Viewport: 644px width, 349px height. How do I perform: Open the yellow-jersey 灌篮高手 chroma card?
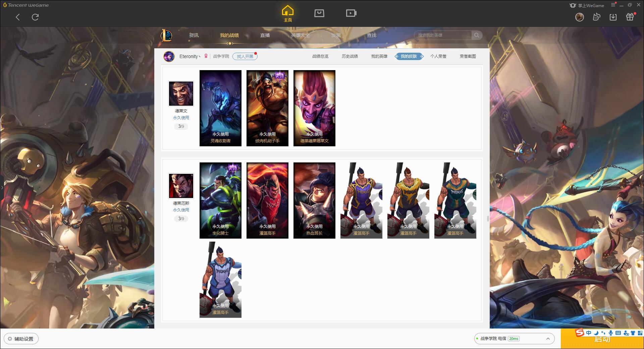pyautogui.click(x=408, y=200)
